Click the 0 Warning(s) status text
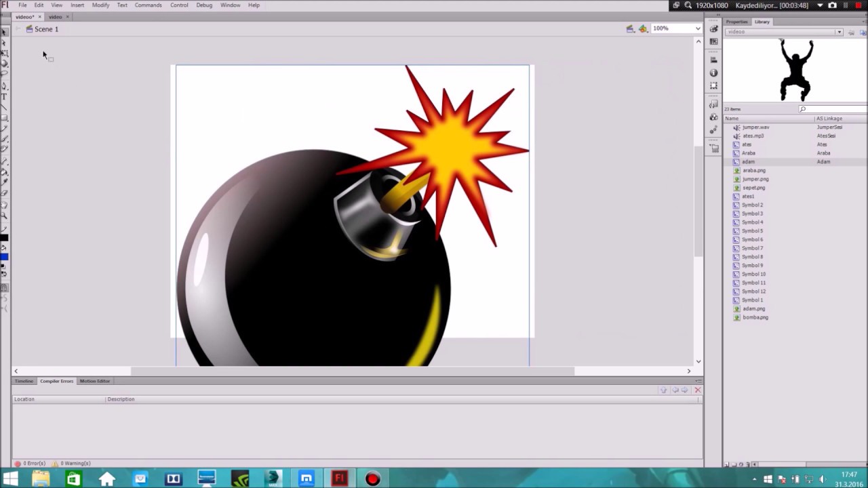Image resolution: width=868 pixels, height=488 pixels. pyautogui.click(x=75, y=464)
